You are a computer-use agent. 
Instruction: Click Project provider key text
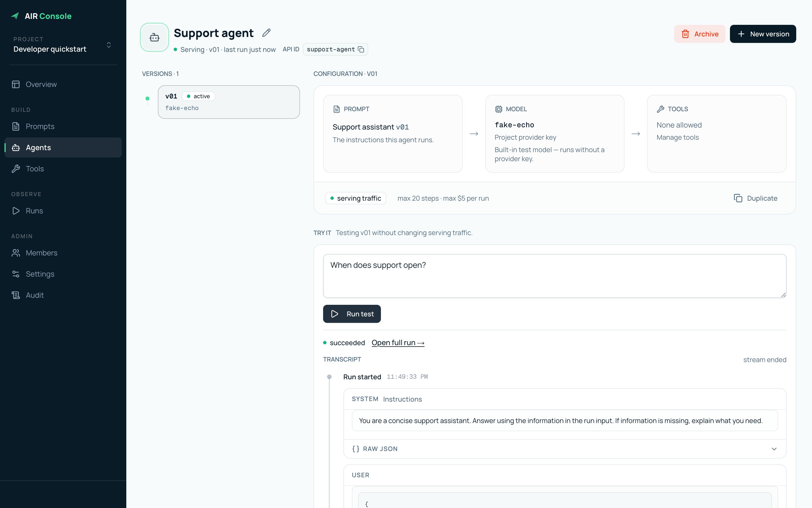coord(526,137)
